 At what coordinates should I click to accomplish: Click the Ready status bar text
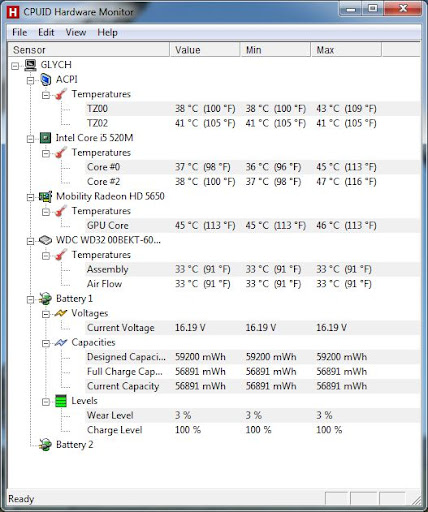tap(21, 499)
